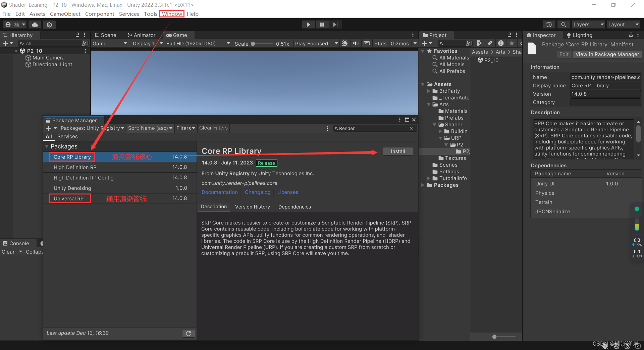The width and height of the screenshot is (644, 350).
Task: Open the global search magnifier
Action: click(563, 25)
